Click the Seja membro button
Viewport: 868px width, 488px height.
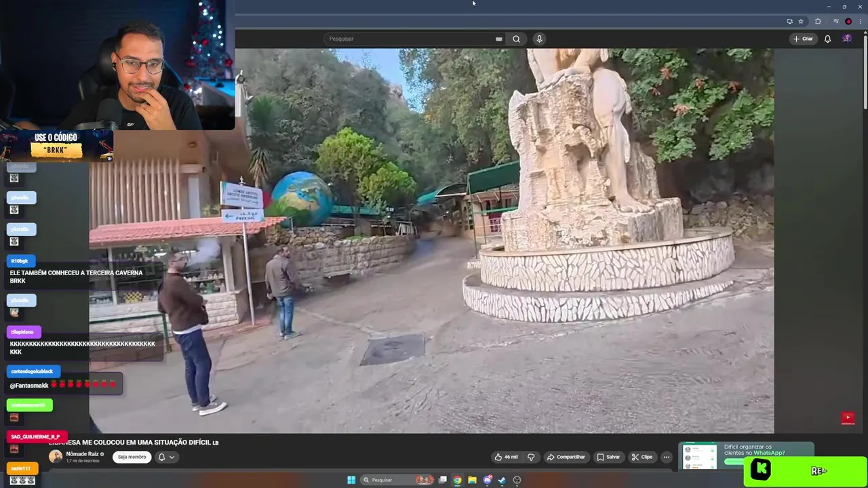pyautogui.click(x=132, y=457)
